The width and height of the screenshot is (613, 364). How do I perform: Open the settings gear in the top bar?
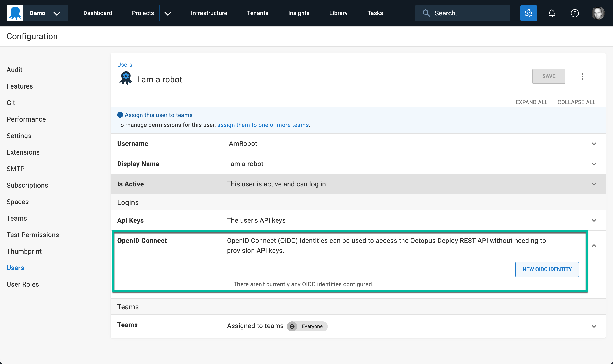coord(528,13)
